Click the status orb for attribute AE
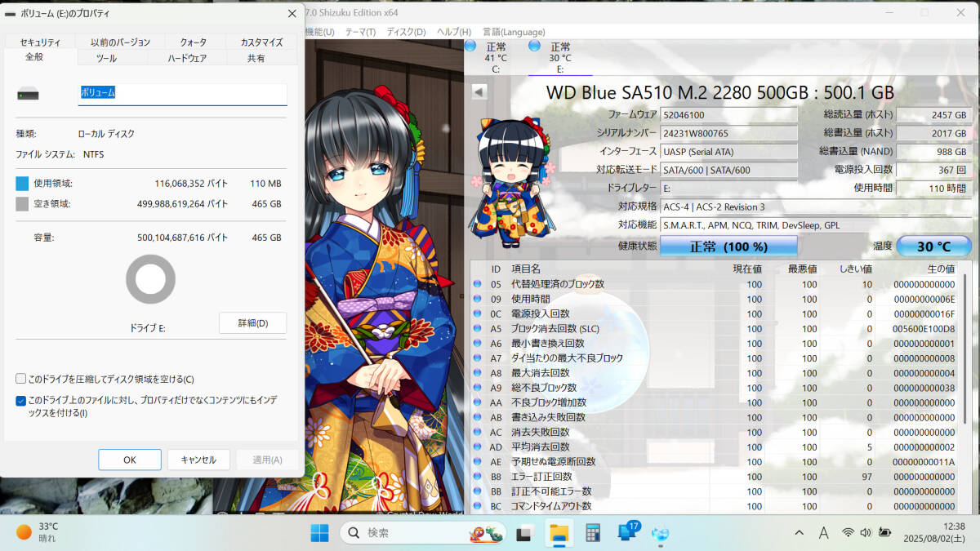The height and width of the screenshot is (551, 980). click(478, 462)
